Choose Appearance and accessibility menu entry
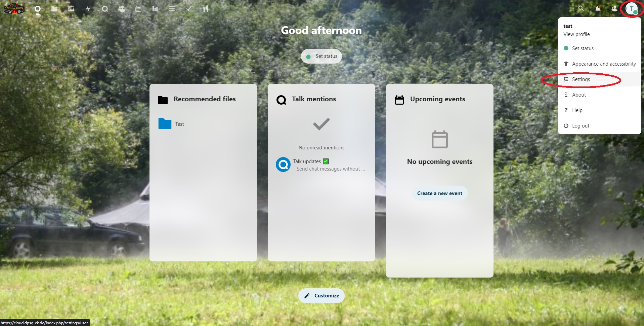This screenshot has width=644, height=326. click(604, 64)
